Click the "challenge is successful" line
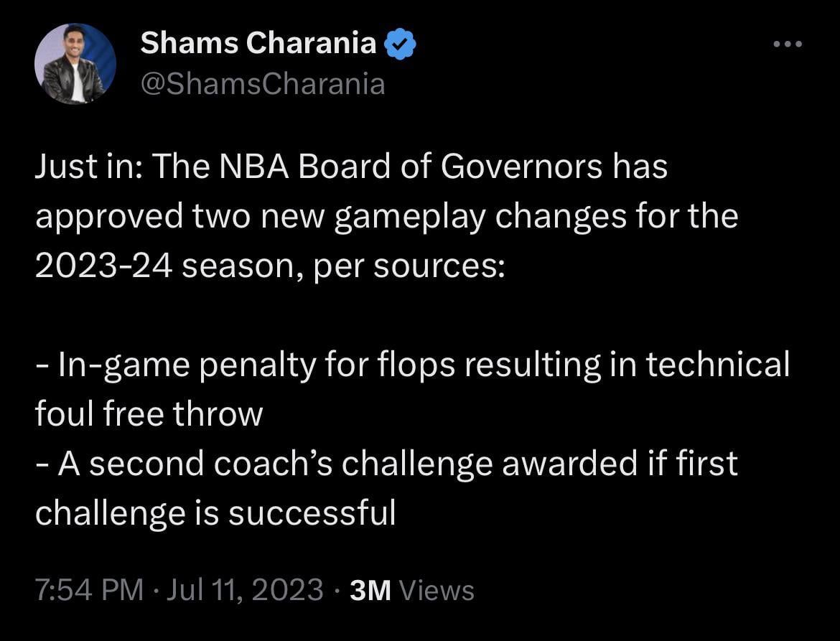Image resolution: width=840 pixels, height=641 pixels. pyautogui.click(x=215, y=513)
